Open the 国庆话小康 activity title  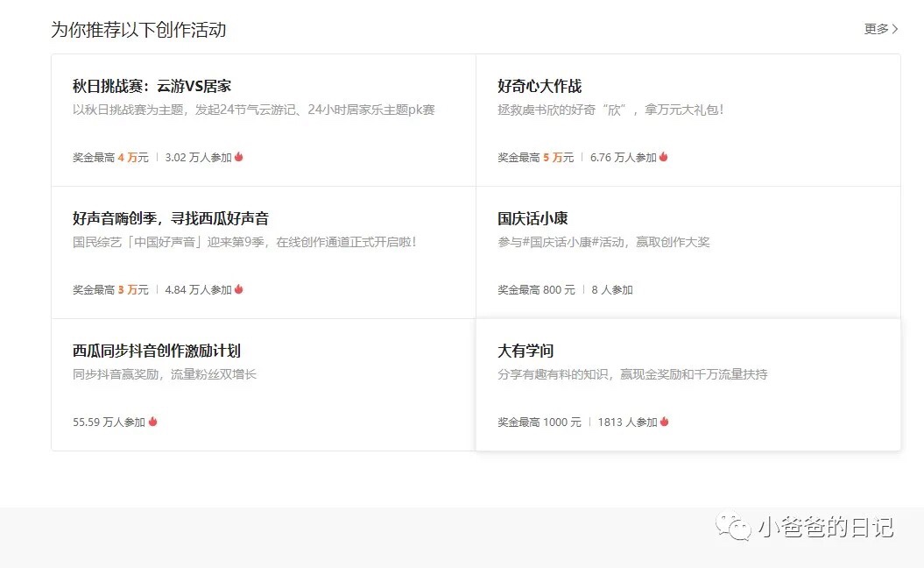pos(533,218)
